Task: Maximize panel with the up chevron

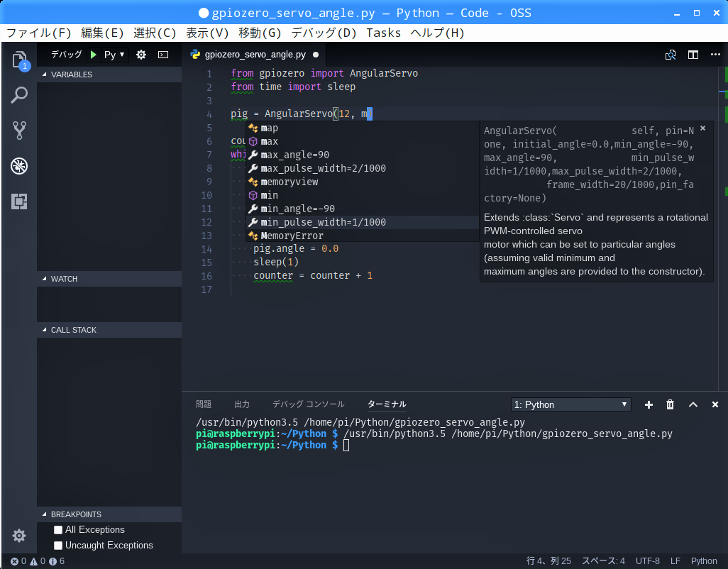Action: click(693, 404)
